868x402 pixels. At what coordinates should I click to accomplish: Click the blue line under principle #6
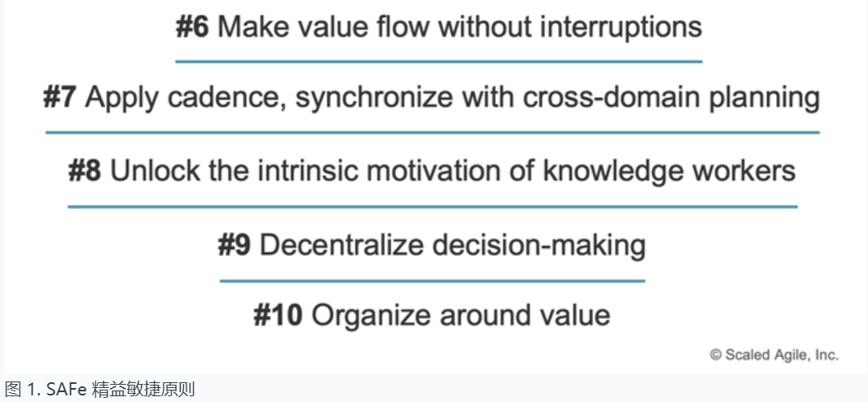click(439, 62)
